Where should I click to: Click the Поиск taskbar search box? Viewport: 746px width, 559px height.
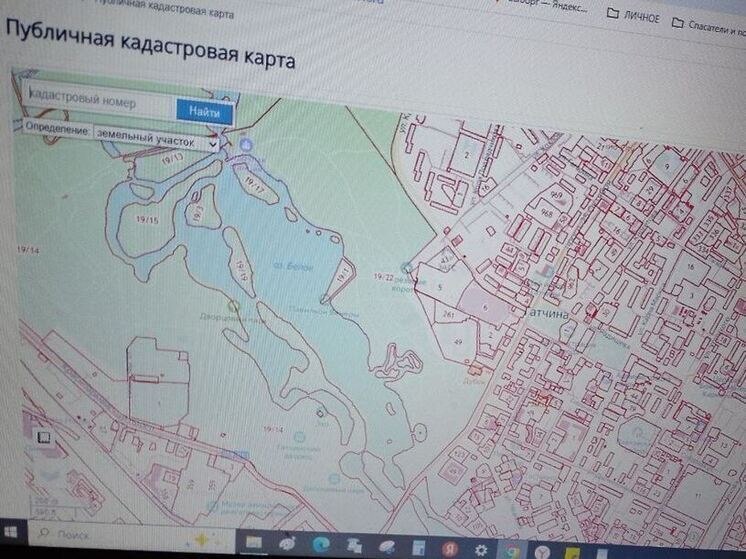click(x=131, y=537)
